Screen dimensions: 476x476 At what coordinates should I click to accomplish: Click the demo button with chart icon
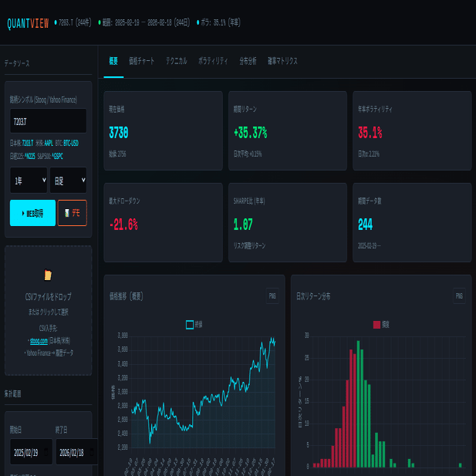[x=73, y=213]
